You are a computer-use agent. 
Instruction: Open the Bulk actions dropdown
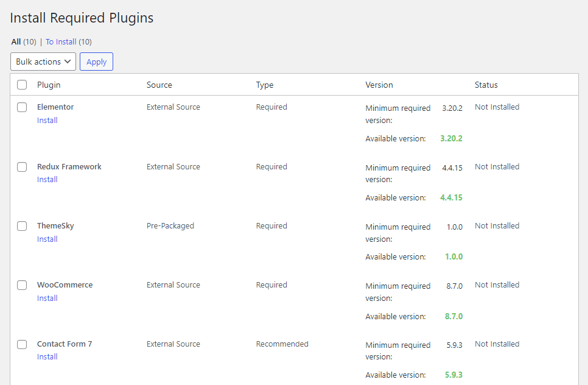[x=43, y=62]
